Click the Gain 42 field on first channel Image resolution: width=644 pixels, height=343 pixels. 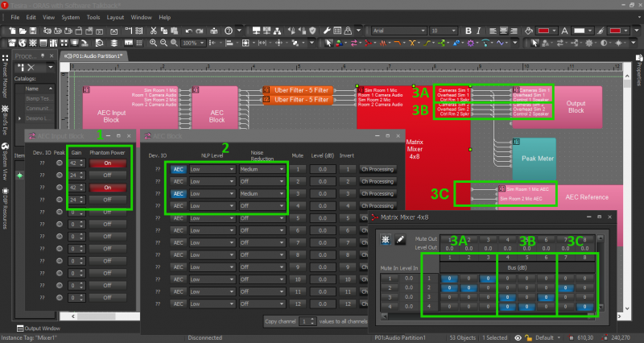click(x=76, y=163)
